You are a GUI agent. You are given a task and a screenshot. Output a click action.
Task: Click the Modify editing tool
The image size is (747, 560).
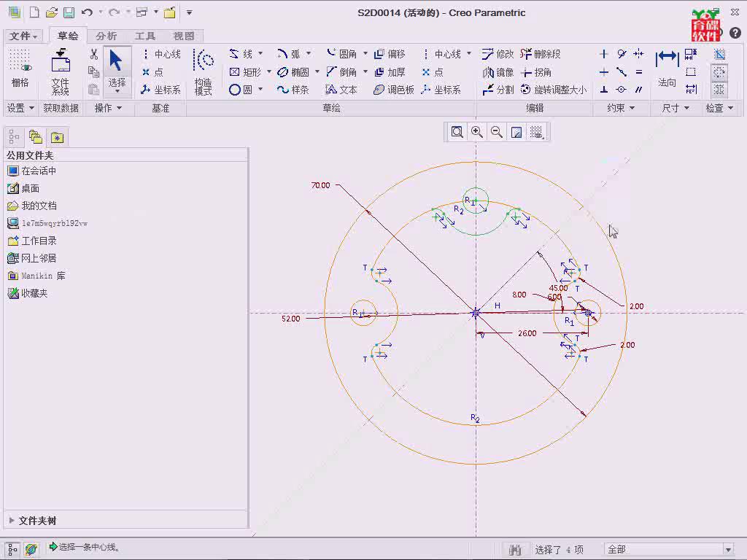click(x=498, y=54)
